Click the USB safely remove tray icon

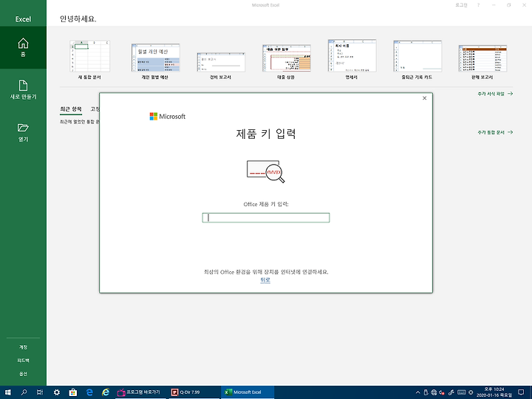pos(426,392)
